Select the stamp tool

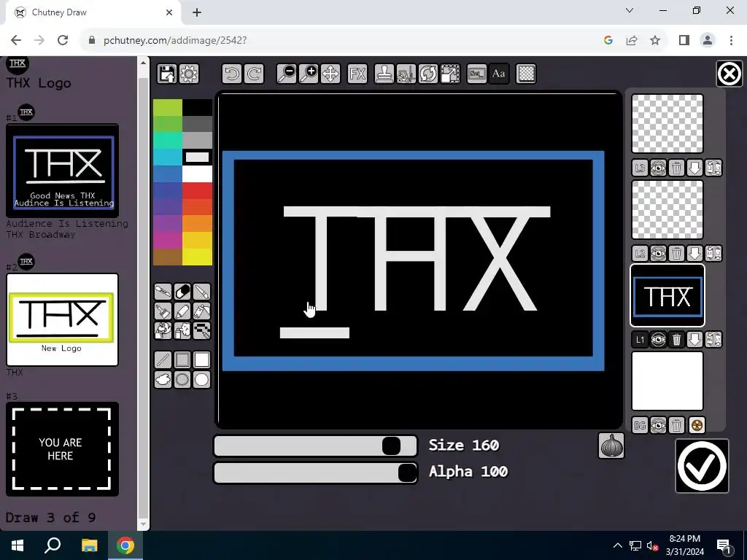tap(384, 74)
